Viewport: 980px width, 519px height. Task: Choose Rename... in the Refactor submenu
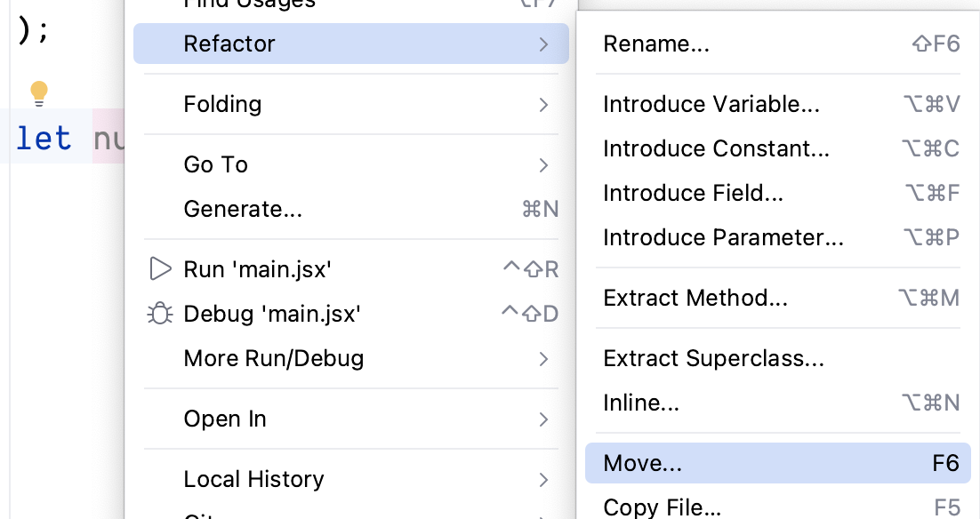point(656,44)
